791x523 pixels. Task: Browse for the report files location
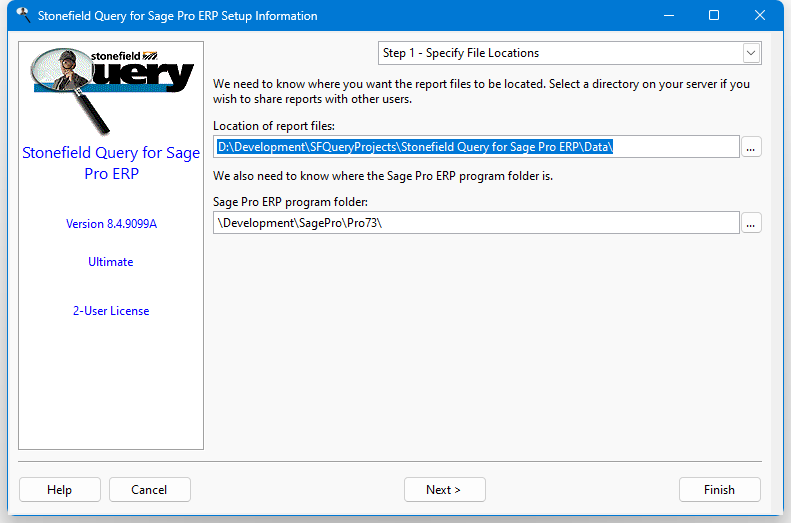751,147
